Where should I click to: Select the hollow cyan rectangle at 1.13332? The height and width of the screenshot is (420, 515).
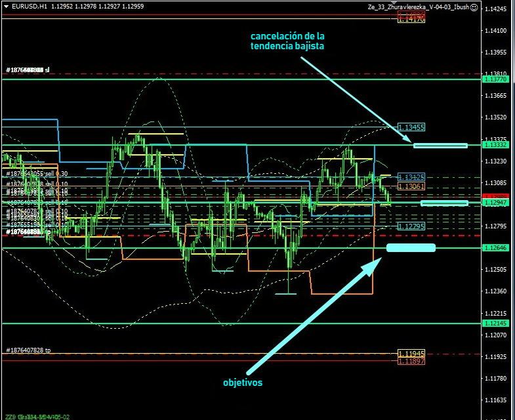pos(440,145)
